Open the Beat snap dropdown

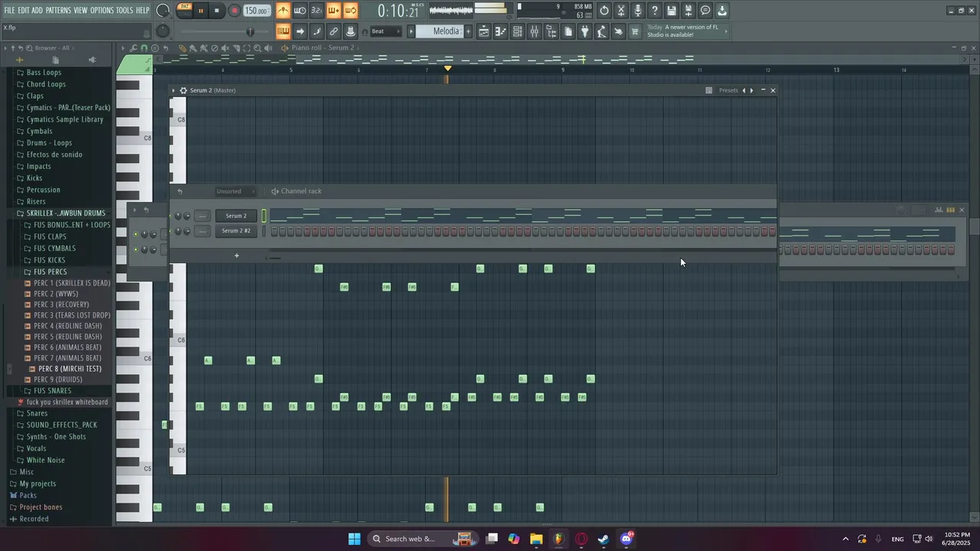385,31
